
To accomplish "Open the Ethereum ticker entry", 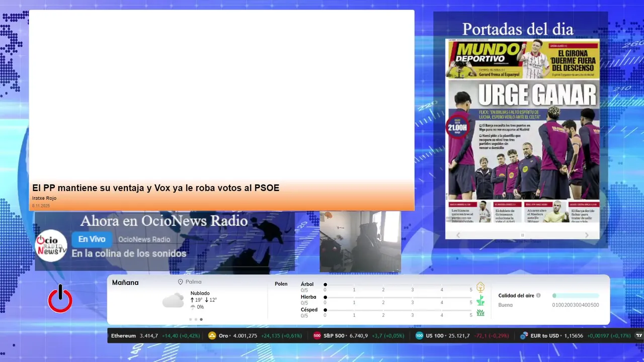I will click(155, 335).
